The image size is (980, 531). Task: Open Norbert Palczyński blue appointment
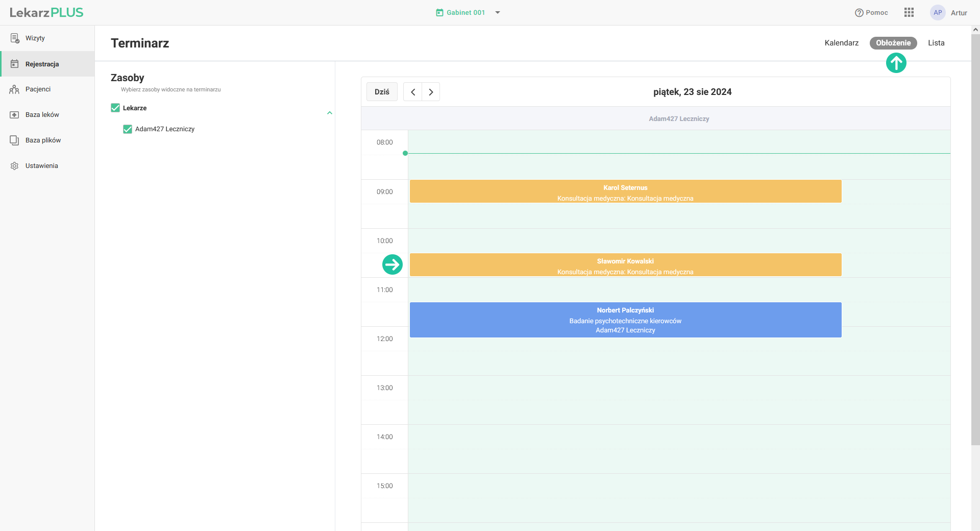[625, 320]
